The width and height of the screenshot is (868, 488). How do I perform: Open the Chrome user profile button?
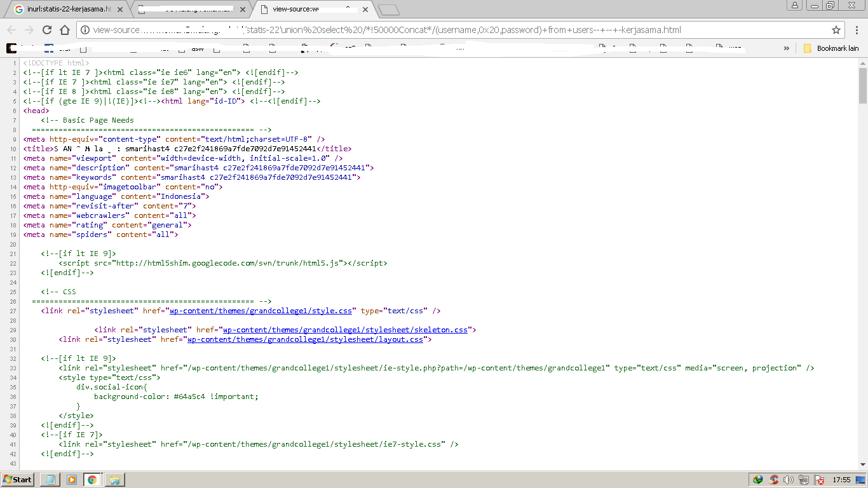coord(795,5)
